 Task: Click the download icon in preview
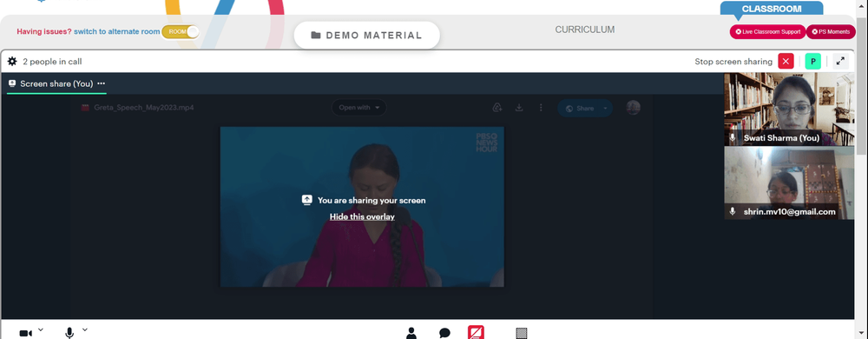(519, 108)
